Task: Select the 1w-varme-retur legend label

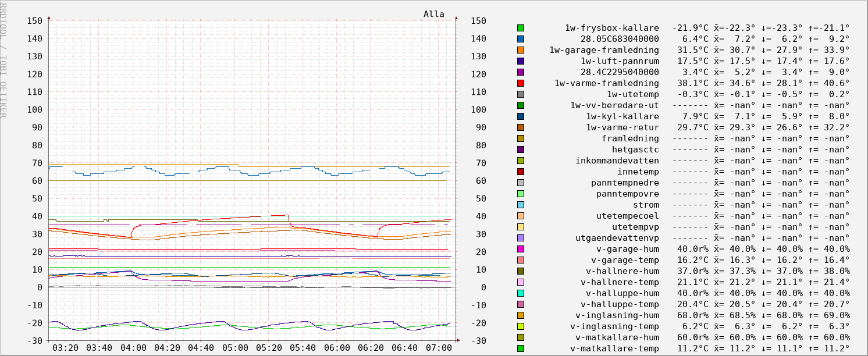Action: [x=622, y=127]
